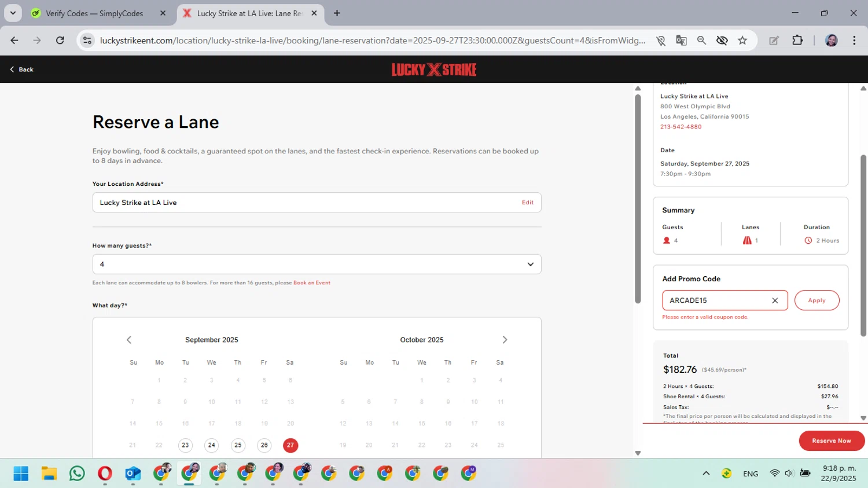Screen dimensions: 868x488
Task: Click the Lucky Strike logo in header
Action: 434,69
